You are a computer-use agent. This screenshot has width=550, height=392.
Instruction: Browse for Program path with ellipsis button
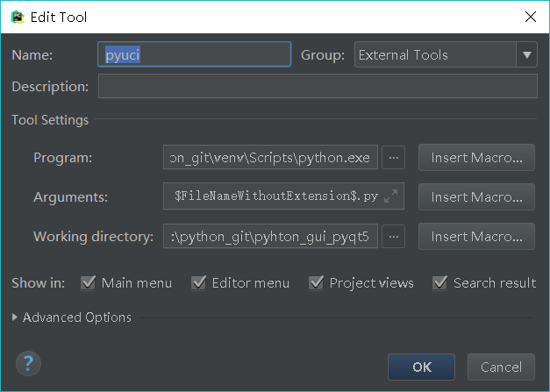point(394,157)
